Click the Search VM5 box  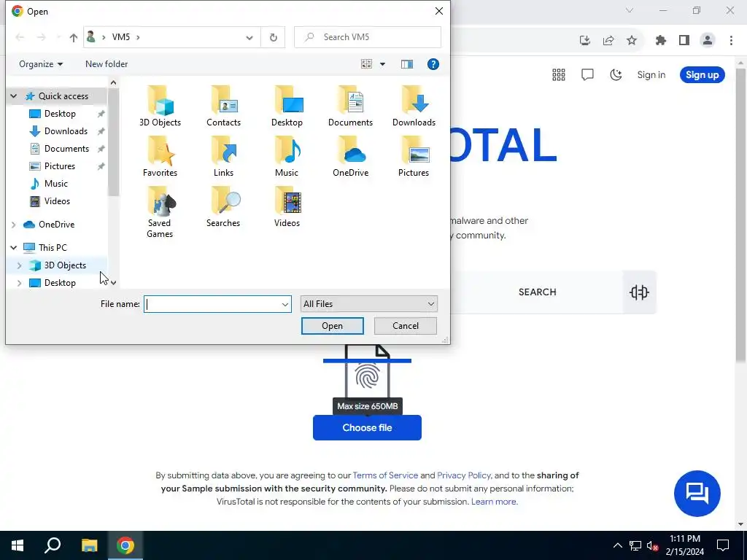coord(368,37)
